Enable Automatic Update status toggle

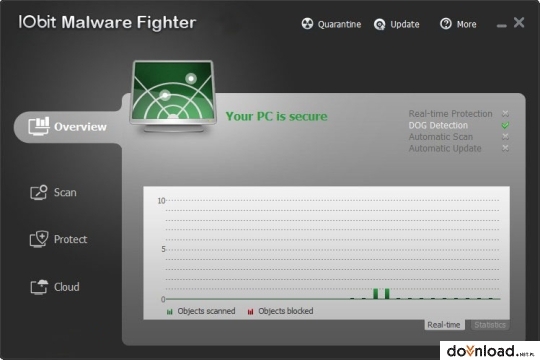(505, 148)
